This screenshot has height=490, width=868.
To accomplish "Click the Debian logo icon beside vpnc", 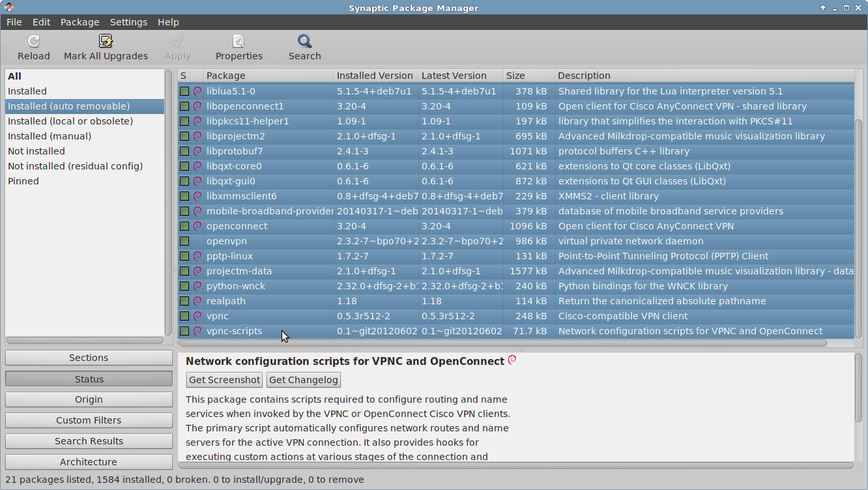I will pos(197,316).
